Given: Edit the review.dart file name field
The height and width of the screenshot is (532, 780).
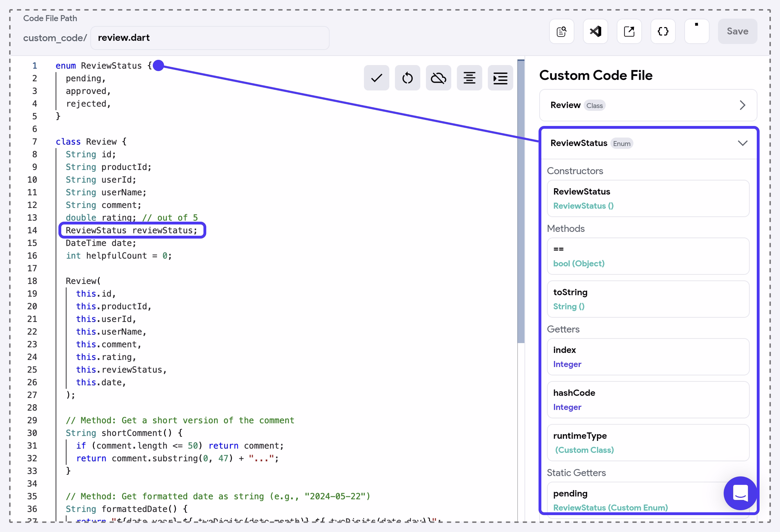Looking at the screenshot, I should pyautogui.click(x=210, y=38).
